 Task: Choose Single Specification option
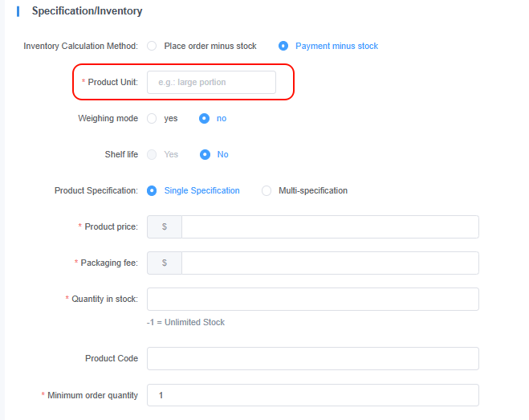pyautogui.click(x=152, y=190)
